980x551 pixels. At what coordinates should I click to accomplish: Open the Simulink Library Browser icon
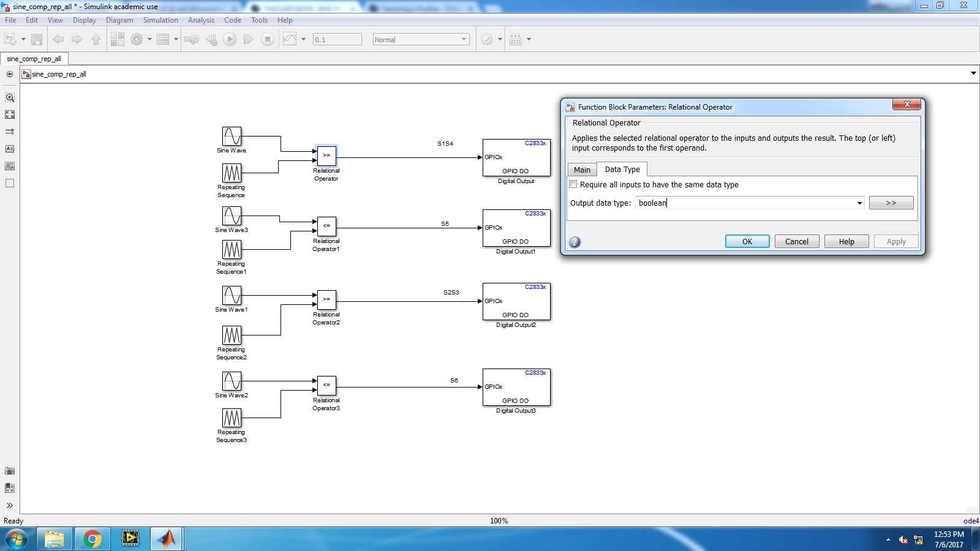[x=118, y=39]
